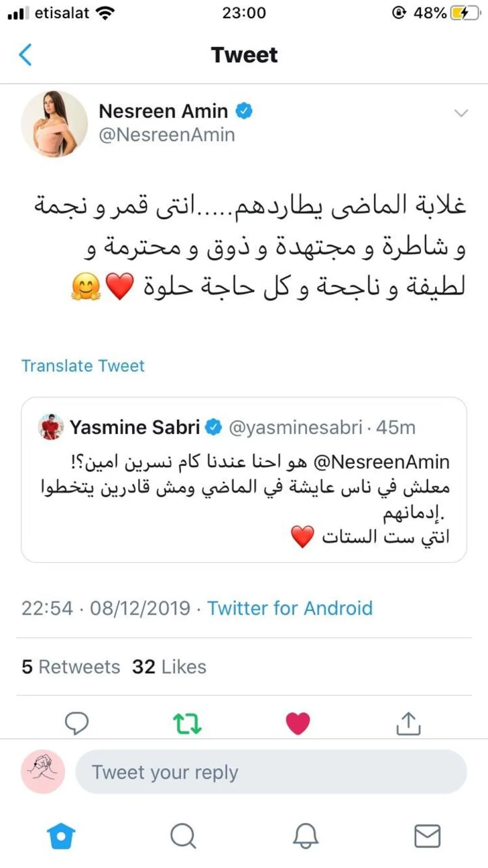
Task: Unlike the tweet with heart icon
Action: coord(298,723)
